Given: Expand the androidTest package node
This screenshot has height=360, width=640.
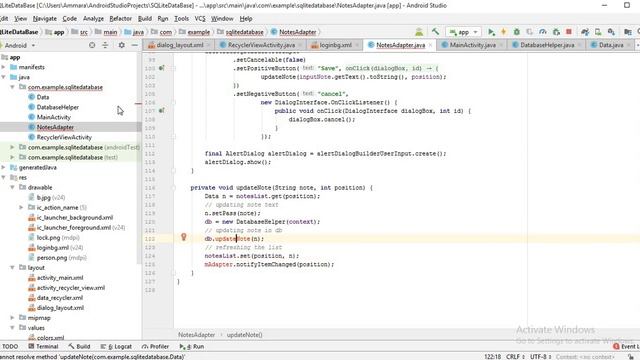Looking at the screenshot, I should 12,147.
